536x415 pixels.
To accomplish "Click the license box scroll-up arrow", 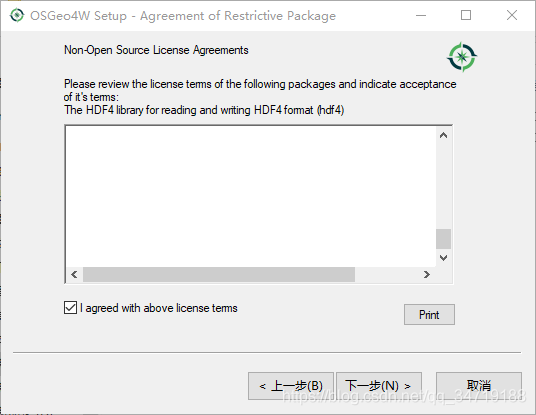I will click(x=443, y=135).
